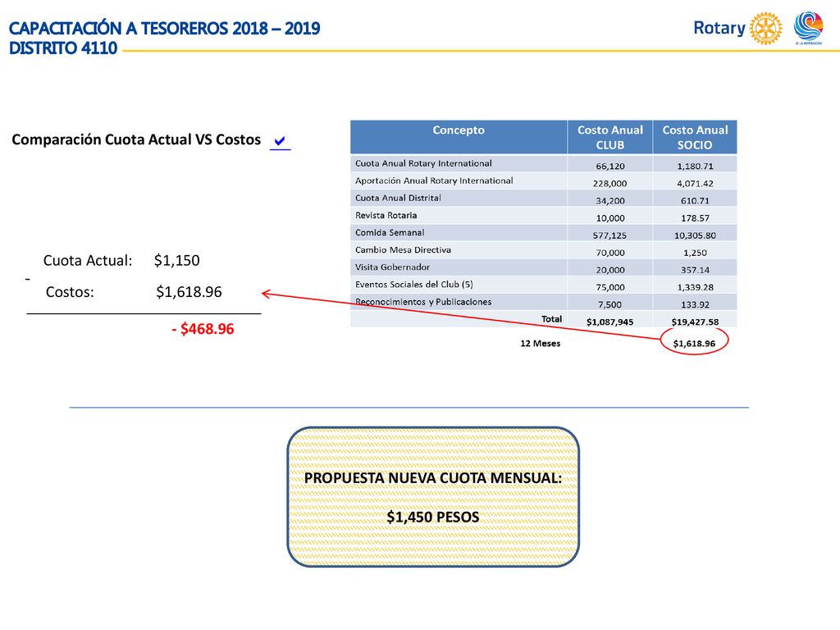Click the blue checkmark beside the comparison heading
Screen dimensions: 840x630
tap(280, 142)
